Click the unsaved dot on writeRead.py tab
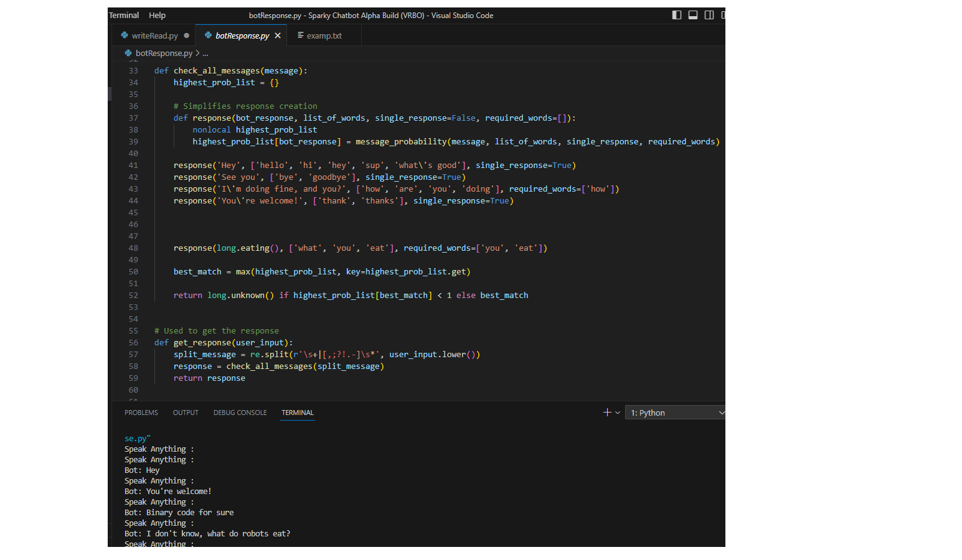Screen dimensions: 962x560 pos(186,35)
